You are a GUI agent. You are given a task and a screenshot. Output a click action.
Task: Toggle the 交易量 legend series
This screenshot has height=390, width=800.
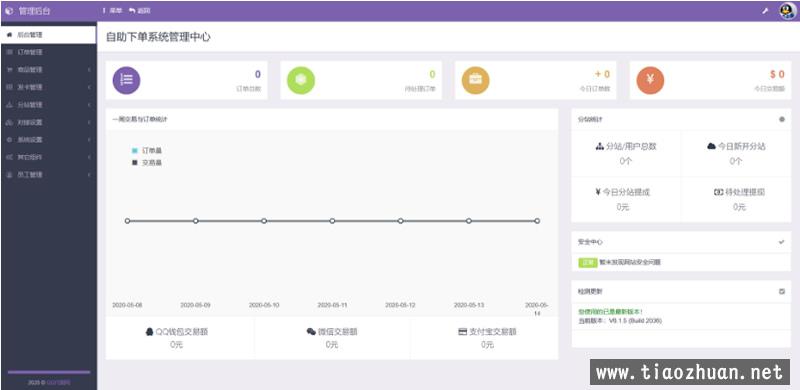tap(147, 163)
